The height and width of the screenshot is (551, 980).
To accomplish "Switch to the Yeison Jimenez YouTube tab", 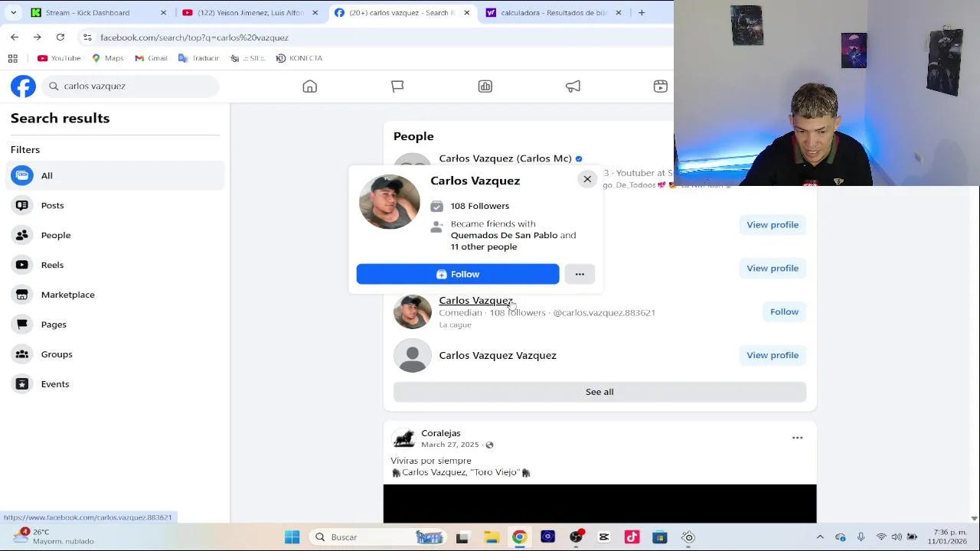I will point(250,13).
